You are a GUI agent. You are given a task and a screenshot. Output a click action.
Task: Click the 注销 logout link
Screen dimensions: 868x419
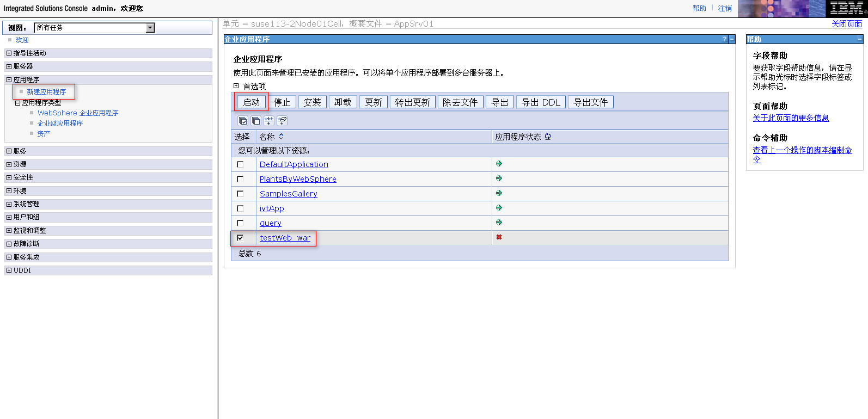click(724, 8)
